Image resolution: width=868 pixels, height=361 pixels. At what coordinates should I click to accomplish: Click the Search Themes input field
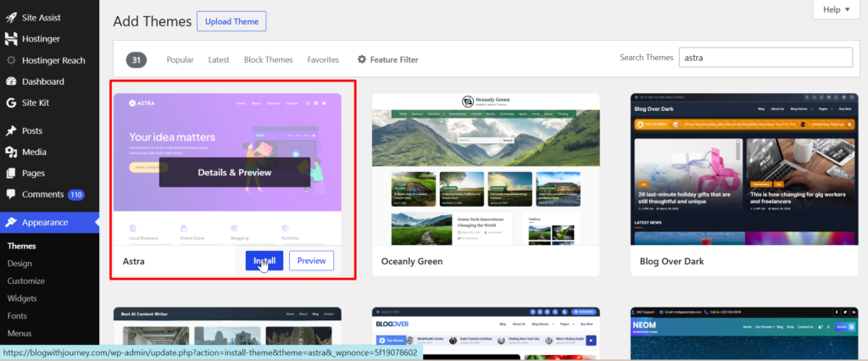click(765, 58)
